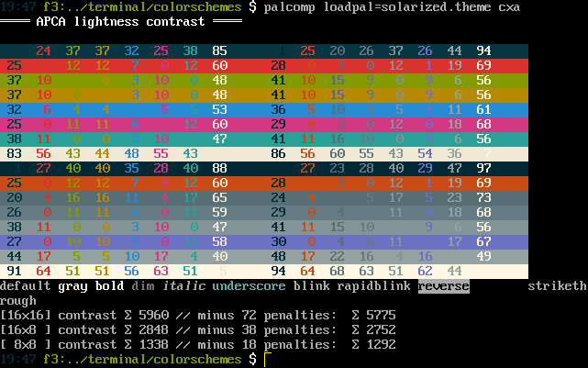588x368 pixels.
Task: Click the "bold" style sample word
Action: click(109, 286)
